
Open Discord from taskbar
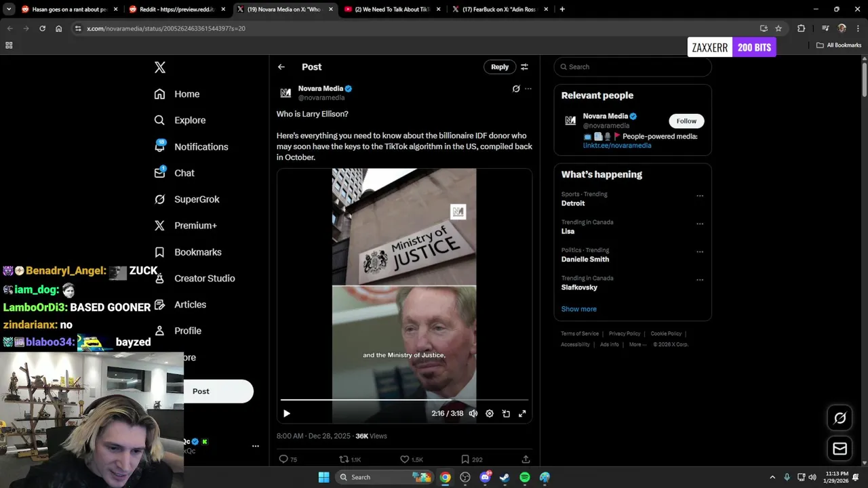coord(485,477)
